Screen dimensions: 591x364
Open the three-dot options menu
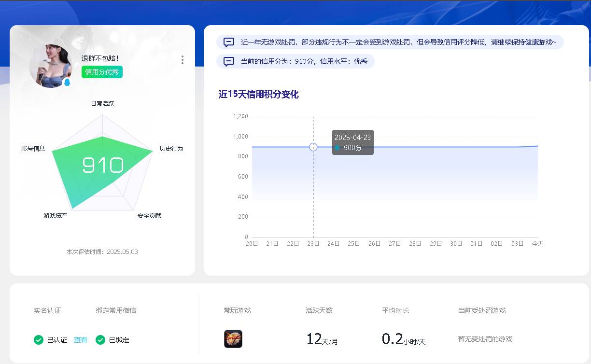coord(182,60)
